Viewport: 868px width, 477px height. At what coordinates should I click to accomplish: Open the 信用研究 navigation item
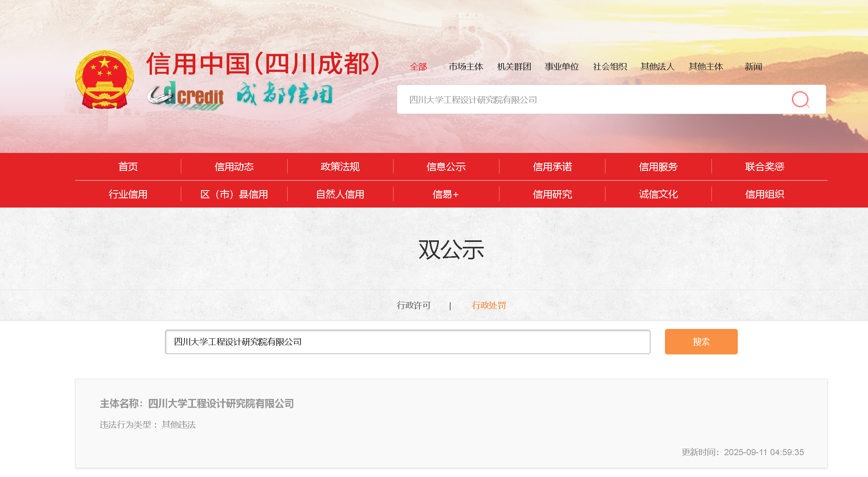pos(553,194)
